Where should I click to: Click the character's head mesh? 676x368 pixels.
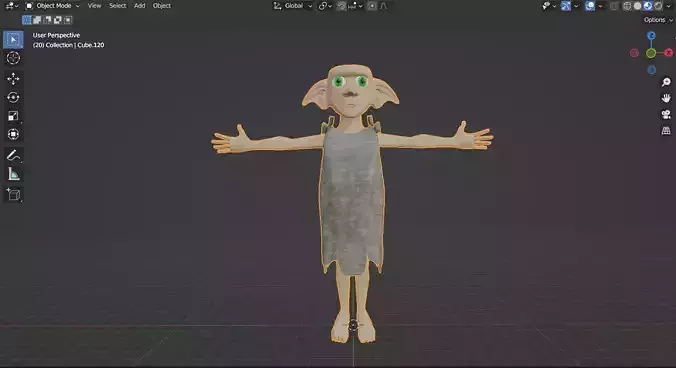tap(350, 90)
